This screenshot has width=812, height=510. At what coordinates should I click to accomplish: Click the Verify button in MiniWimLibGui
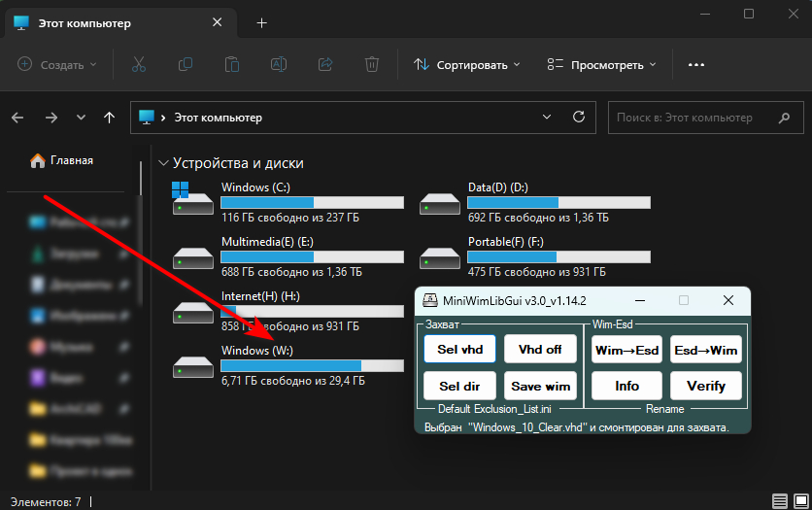coord(706,387)
